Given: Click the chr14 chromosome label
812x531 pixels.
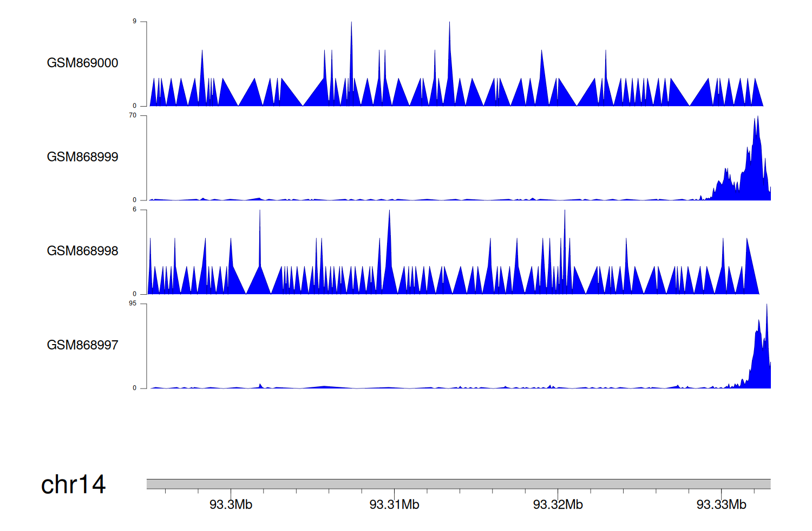Looking at the screenshot, I should [73, 484].
